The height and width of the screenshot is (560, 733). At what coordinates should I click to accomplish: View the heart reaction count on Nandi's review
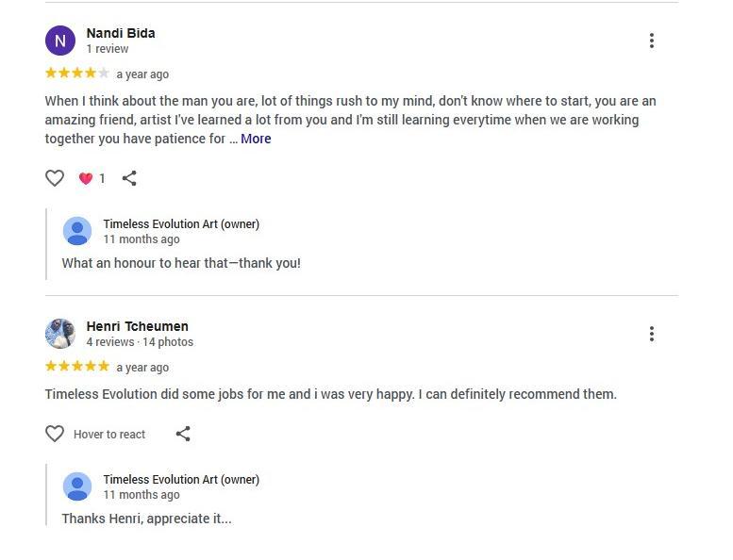92,178
